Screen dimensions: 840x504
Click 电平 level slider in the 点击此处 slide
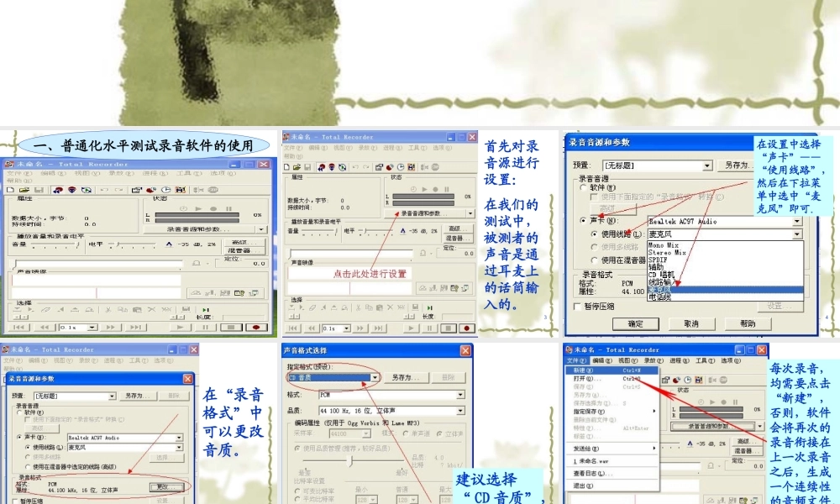click(x=376, y=231)
